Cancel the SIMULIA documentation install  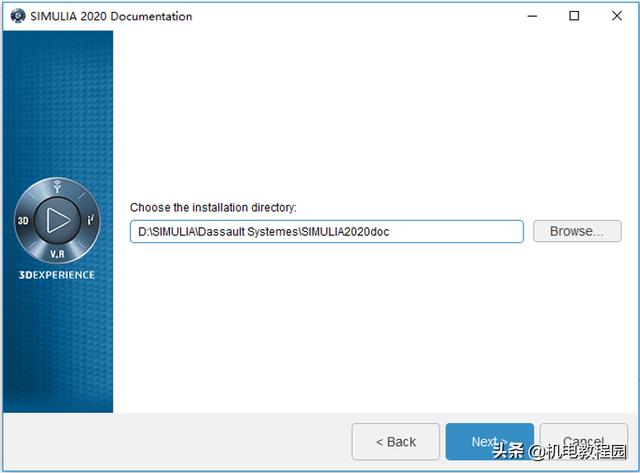[584, 442]
